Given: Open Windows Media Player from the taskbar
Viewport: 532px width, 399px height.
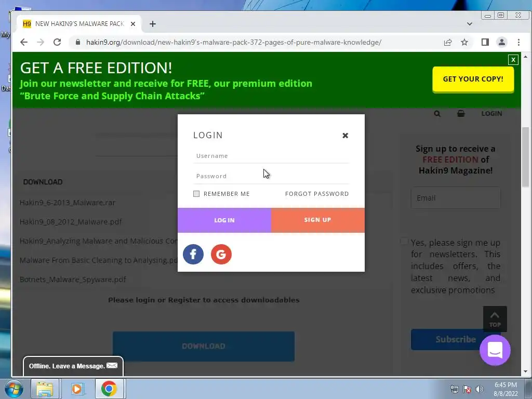Looking at the screenshot, I should (x=77, y=389).
